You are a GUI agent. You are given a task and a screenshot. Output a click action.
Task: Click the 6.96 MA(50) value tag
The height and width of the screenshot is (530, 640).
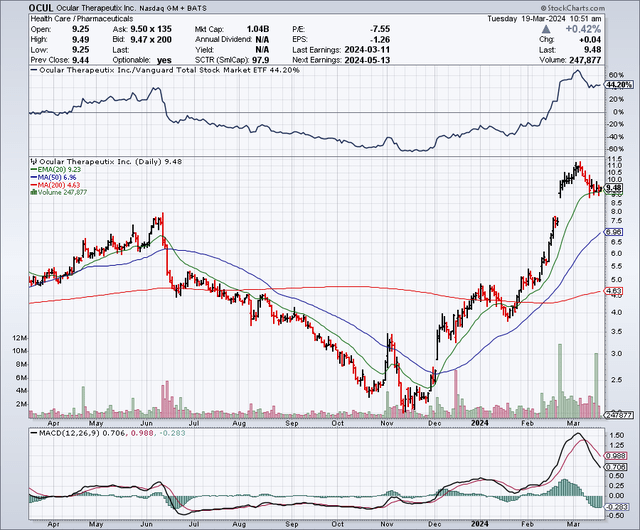pyautogui.click(x=614, y=232)
